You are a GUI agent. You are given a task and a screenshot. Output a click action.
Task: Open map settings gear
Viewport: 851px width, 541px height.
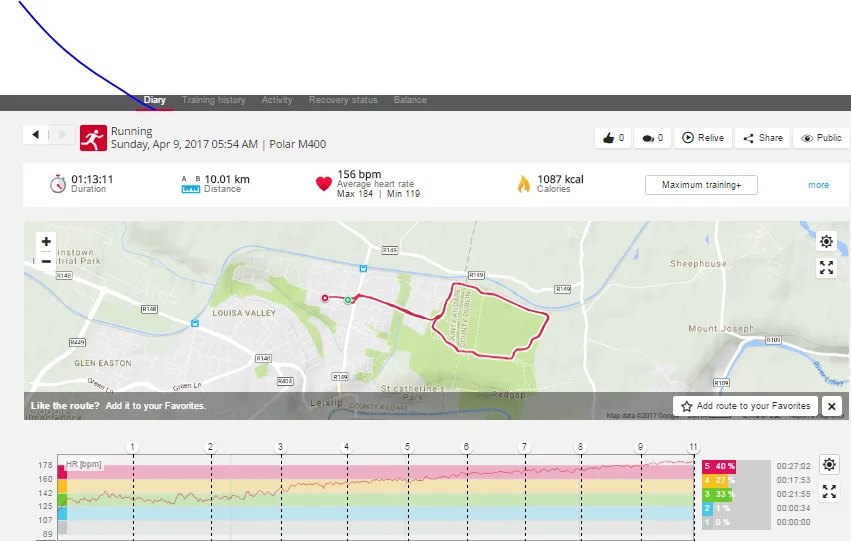827,241
